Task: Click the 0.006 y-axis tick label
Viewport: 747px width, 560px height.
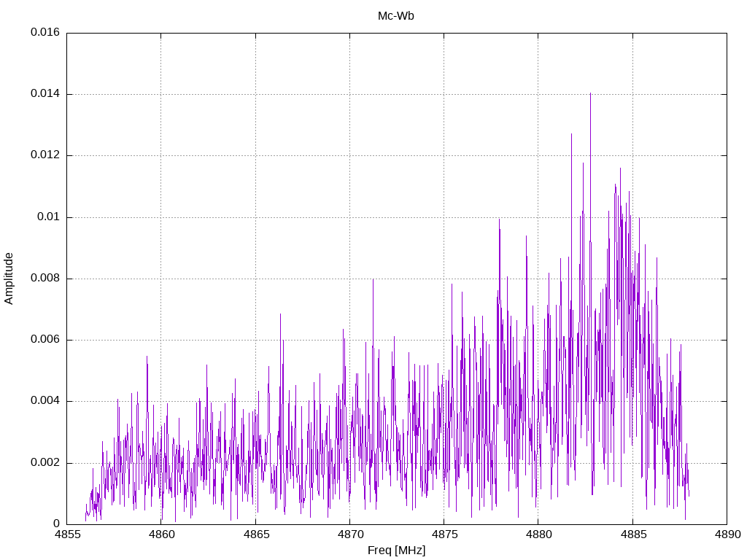Action: click(44, 340)
